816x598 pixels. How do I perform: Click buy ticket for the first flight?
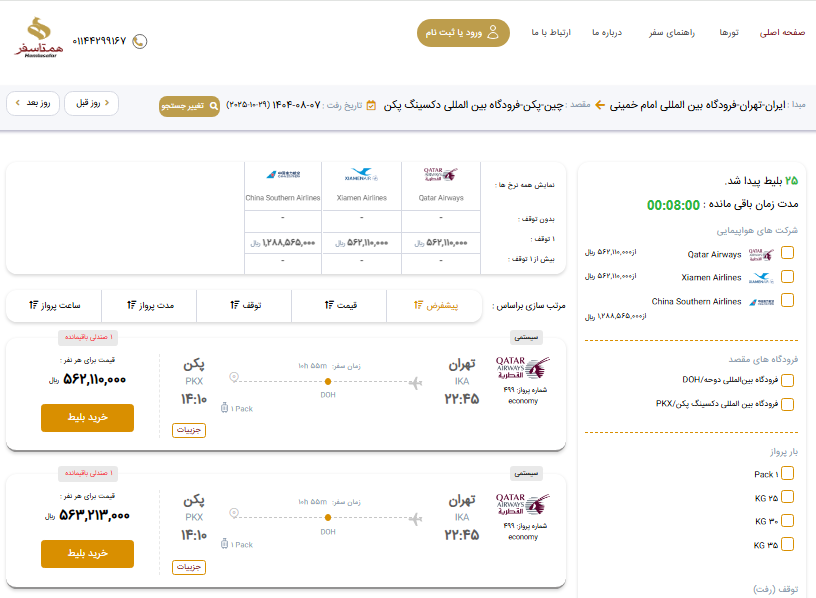click(x=87, y=418)
